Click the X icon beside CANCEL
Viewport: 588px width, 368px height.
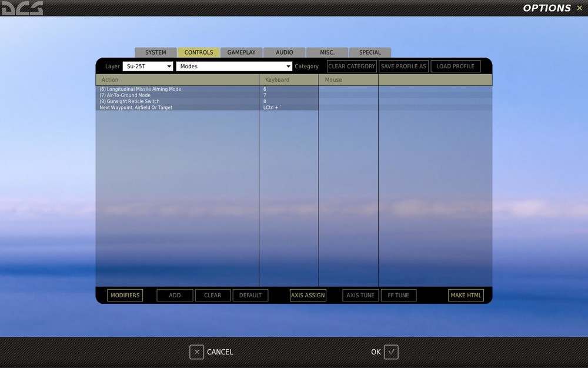(196, 352)
